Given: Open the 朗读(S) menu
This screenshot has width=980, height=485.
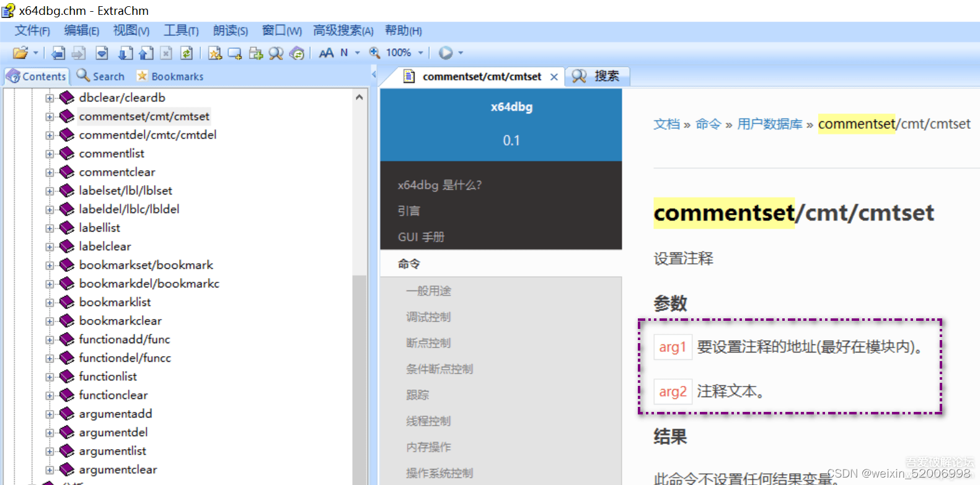Looking at the screenshot, I should pos(230,30).
